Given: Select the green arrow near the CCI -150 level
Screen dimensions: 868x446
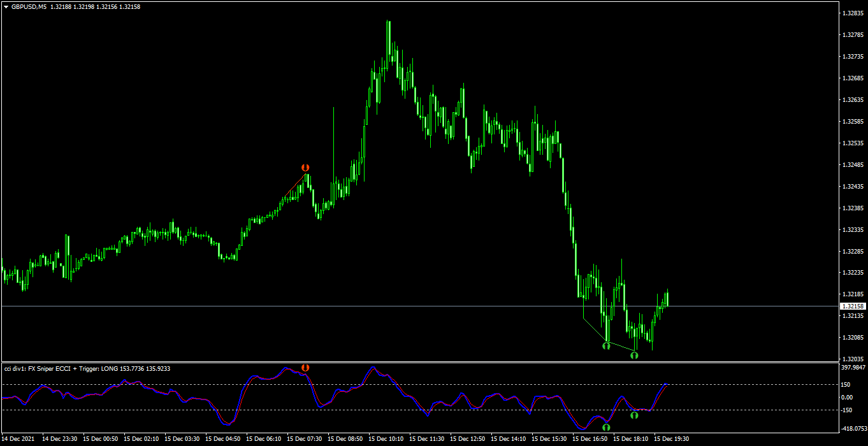Looking at the screenshot, I should tap(634, 415).
